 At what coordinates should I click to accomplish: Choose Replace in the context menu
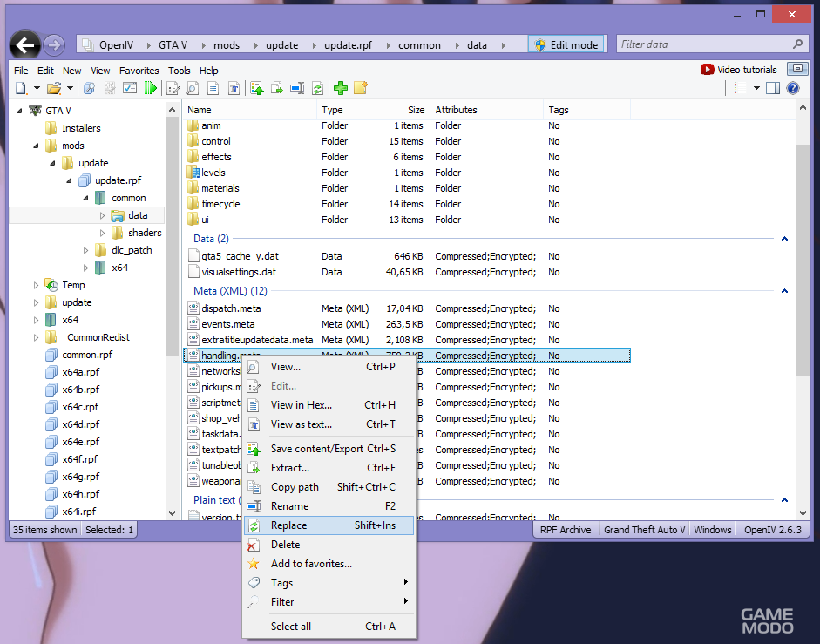click(x=329, y=525)
